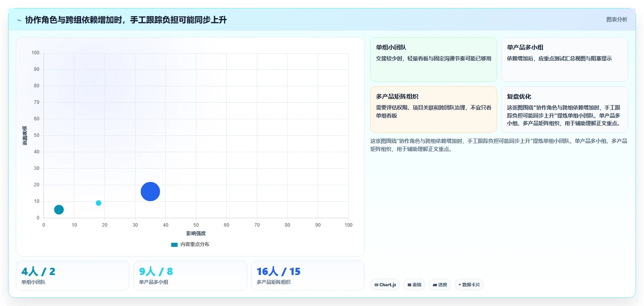
Task: Select the small cyan bubble in chart
Action: pyautogui.click(x=98, y=203)
